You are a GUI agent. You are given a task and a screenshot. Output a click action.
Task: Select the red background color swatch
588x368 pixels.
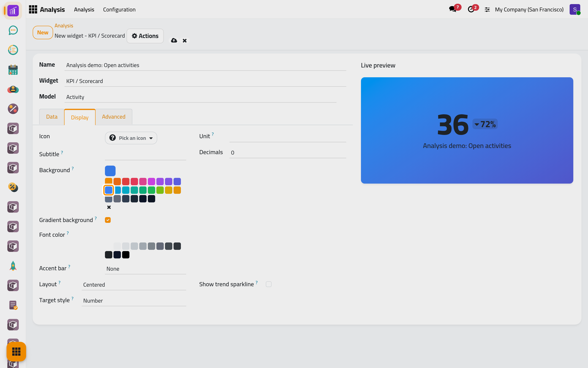[x=126, y=182]
